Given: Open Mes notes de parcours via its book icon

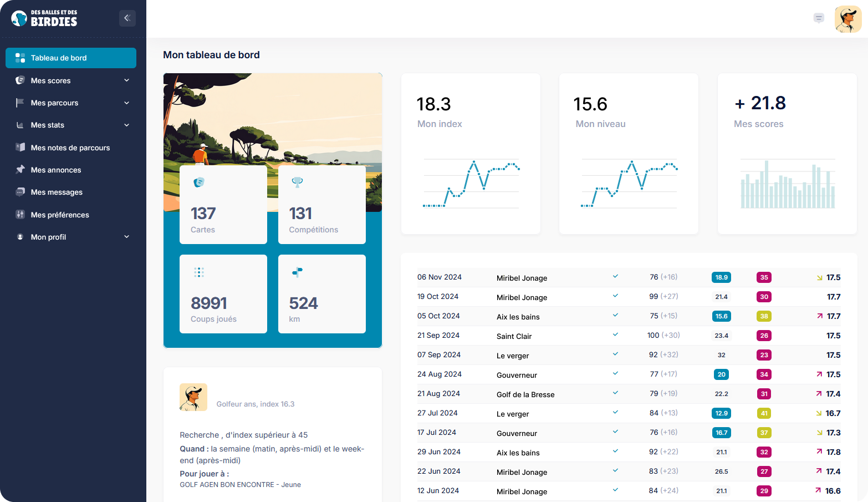Looking at the screenshot, I should [20, 147].
